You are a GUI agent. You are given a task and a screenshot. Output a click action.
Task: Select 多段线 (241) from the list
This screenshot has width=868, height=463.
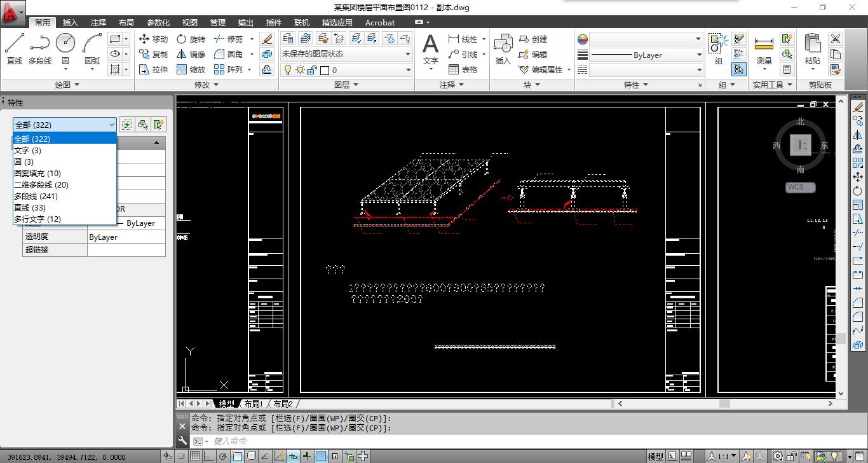pos(36,196)
